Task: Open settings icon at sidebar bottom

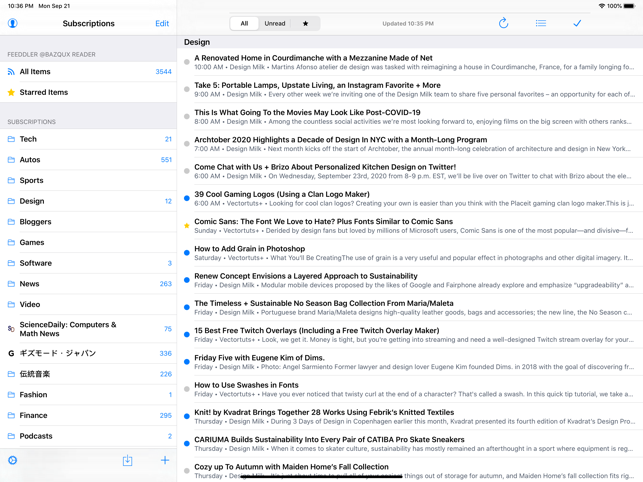Action: click(13, 460)
